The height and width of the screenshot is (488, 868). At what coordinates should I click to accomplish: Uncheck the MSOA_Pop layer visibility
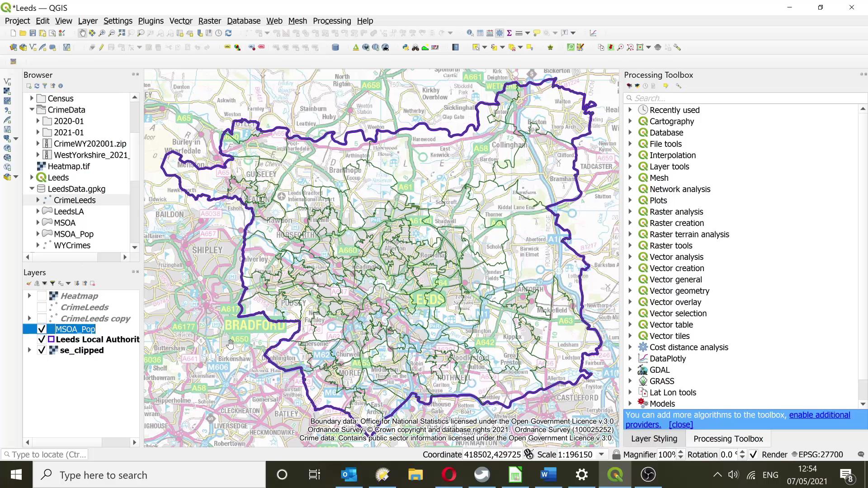(42, 329)
